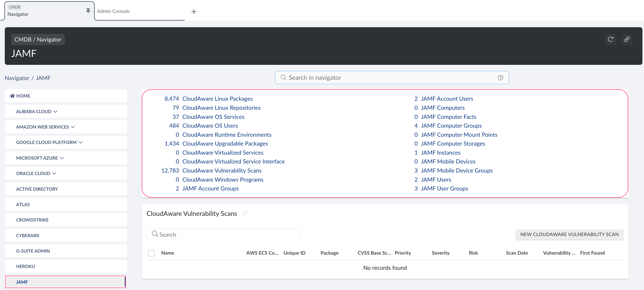Open CyberArk in the sidebar
This screenshot has height=290, width=644.
pyautogui.click(x=66, y=235)
